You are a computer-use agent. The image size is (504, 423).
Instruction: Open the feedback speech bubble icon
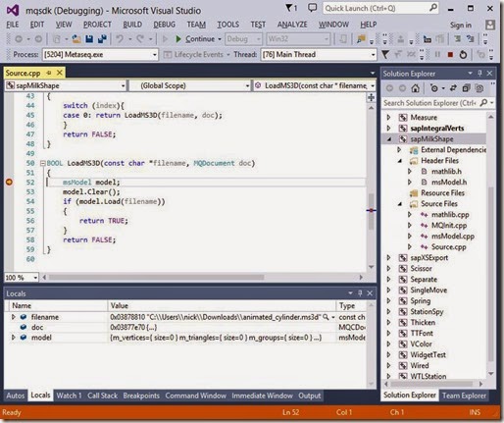(x=312, y=8)
